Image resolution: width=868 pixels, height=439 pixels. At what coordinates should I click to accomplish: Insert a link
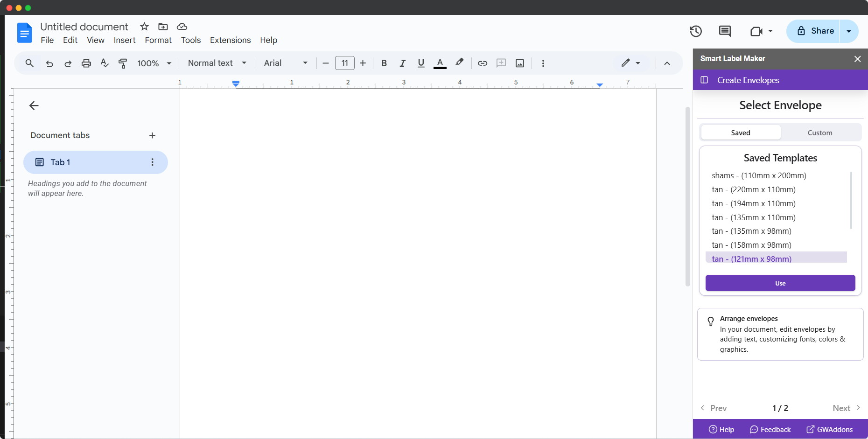pos(483,63)
